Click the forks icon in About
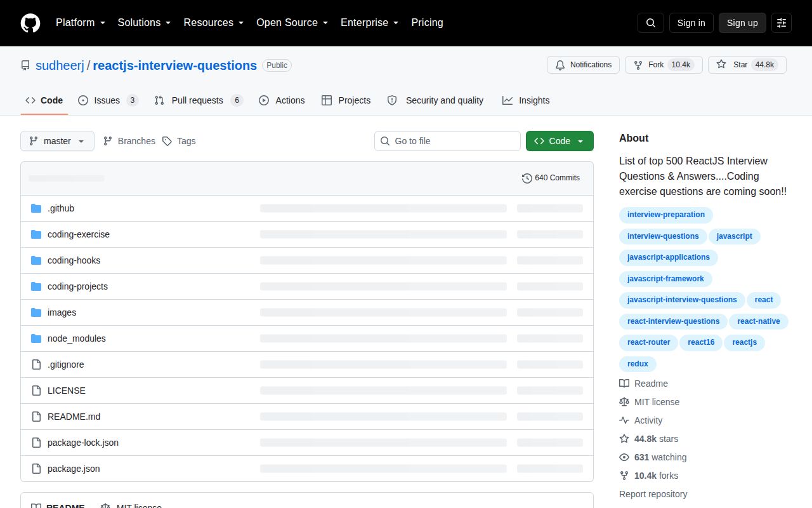The height and width of the screenshot is (508, 812). pos(624,476)
